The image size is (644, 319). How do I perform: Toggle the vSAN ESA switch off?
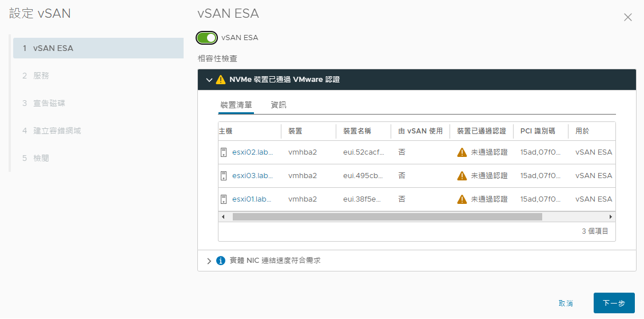(x=206, y=38)
